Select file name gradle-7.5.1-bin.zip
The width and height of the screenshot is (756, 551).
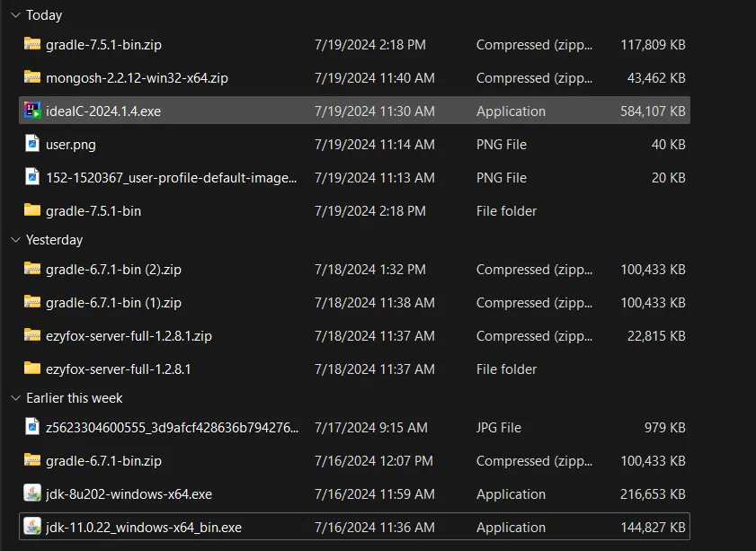click(103, 45)
